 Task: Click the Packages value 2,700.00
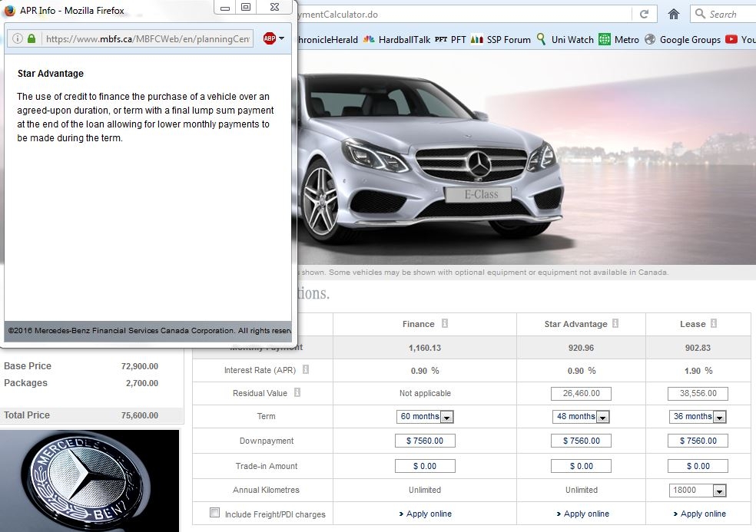141,383
